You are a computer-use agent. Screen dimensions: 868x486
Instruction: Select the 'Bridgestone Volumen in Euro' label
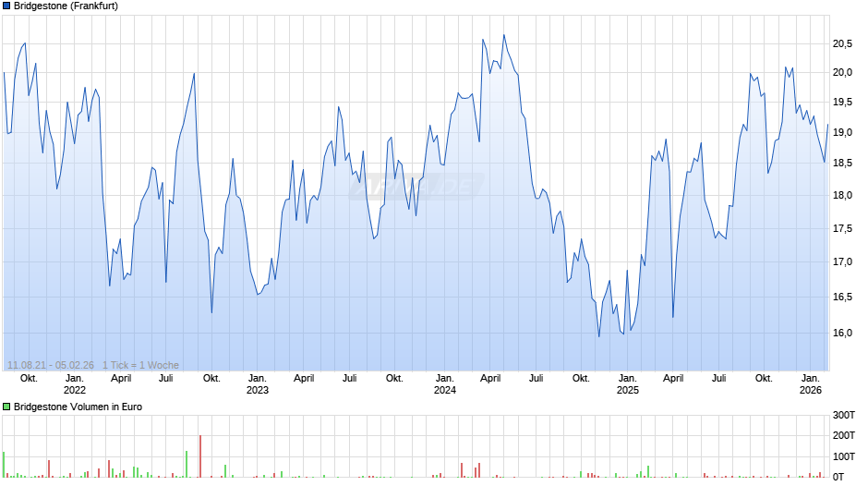[x=78, y=407]
